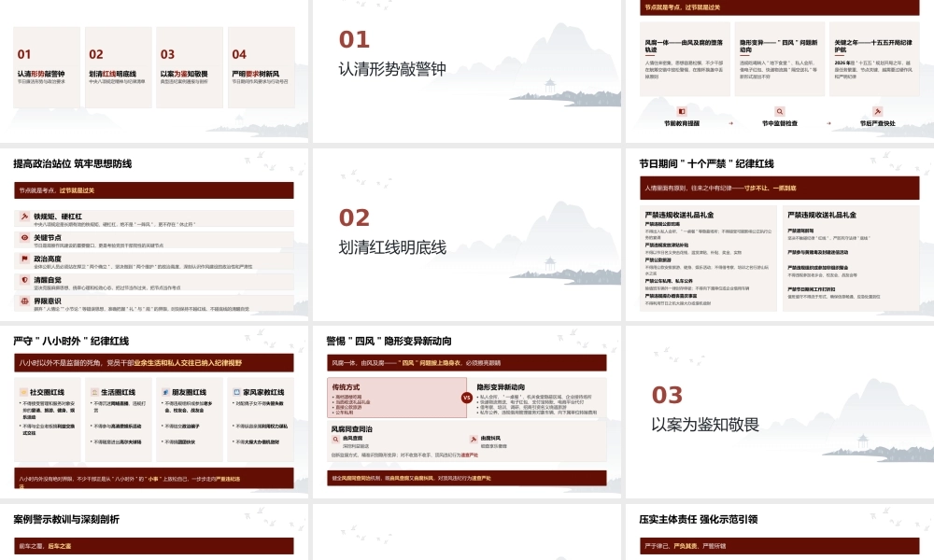Click the agenda card 04 严明要求树新风
This screenshot has height=560, width=934.
pyautogui.click(x=261, y=67)
